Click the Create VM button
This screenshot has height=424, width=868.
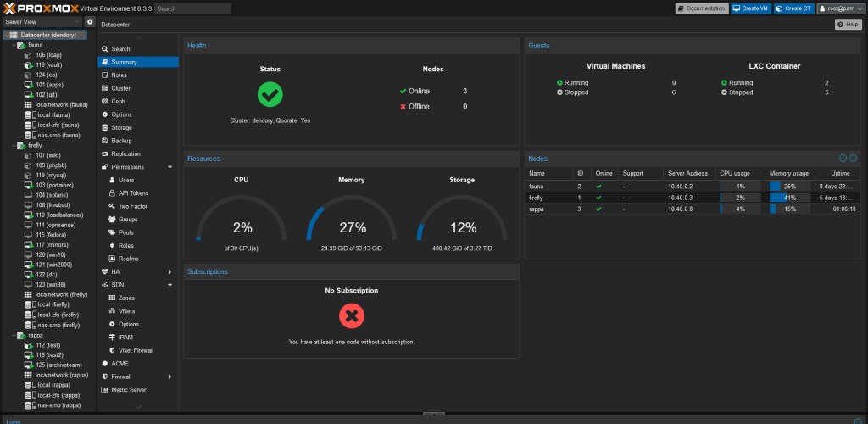[751, 8]
